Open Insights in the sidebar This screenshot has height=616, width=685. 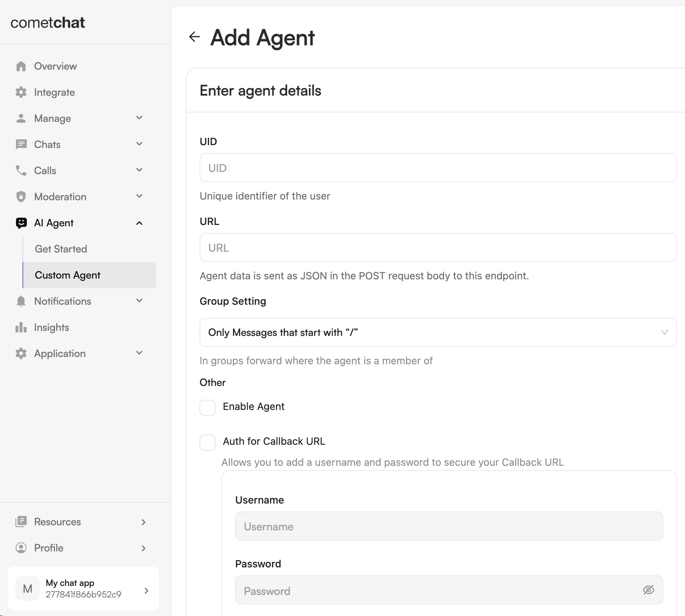pos(52,327)
